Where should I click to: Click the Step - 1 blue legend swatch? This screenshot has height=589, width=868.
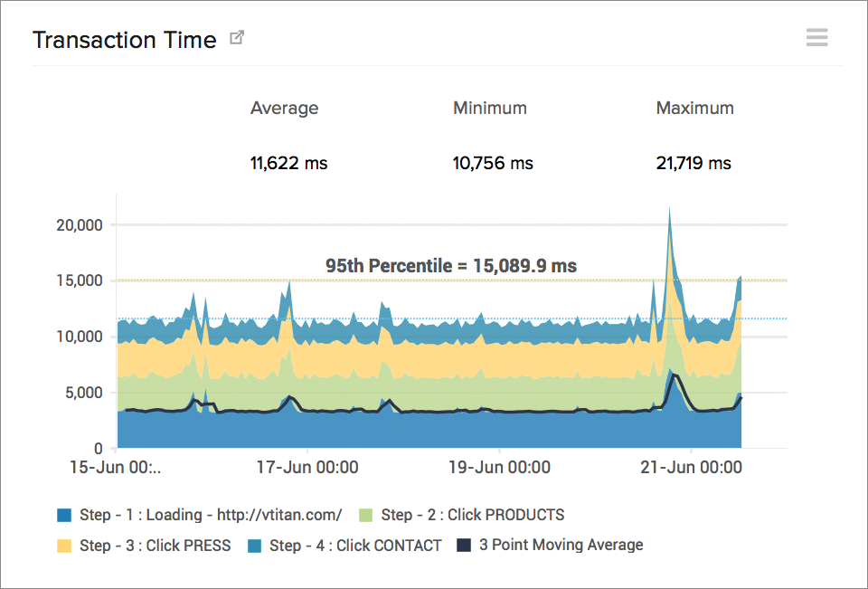point(62,514)
